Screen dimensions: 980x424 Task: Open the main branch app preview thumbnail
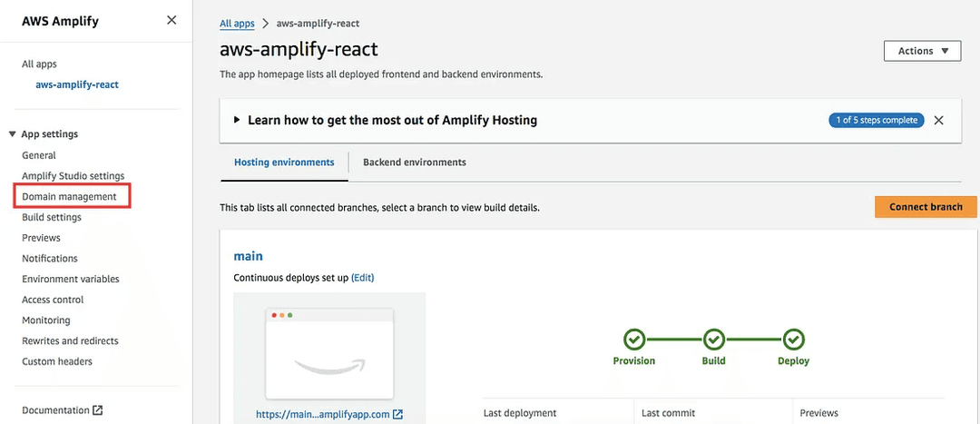pyautogui.click(x=329, y=353)
